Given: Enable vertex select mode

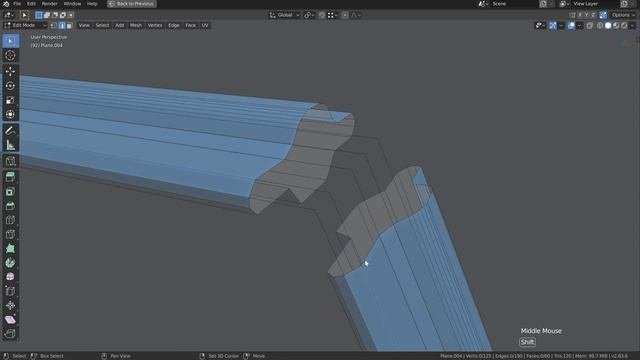Looking at the screenshot, I should coord(53,25).
